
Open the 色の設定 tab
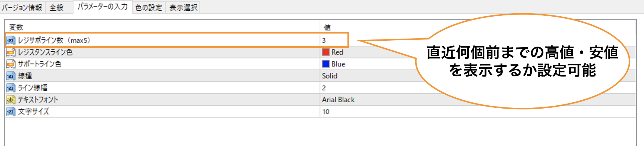click(149, 7)
